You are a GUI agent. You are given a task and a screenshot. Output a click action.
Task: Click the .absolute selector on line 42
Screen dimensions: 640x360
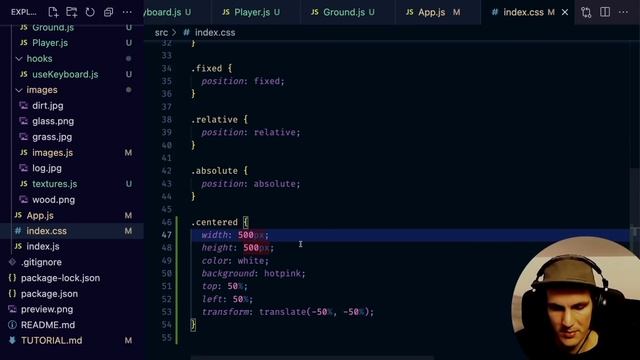[215, 171]
